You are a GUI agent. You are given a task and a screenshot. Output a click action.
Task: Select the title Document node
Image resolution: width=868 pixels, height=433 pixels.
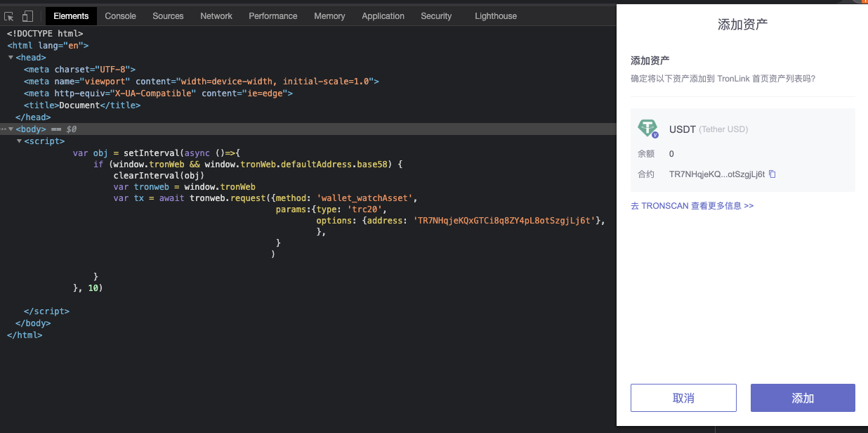[x=82, y=105]
